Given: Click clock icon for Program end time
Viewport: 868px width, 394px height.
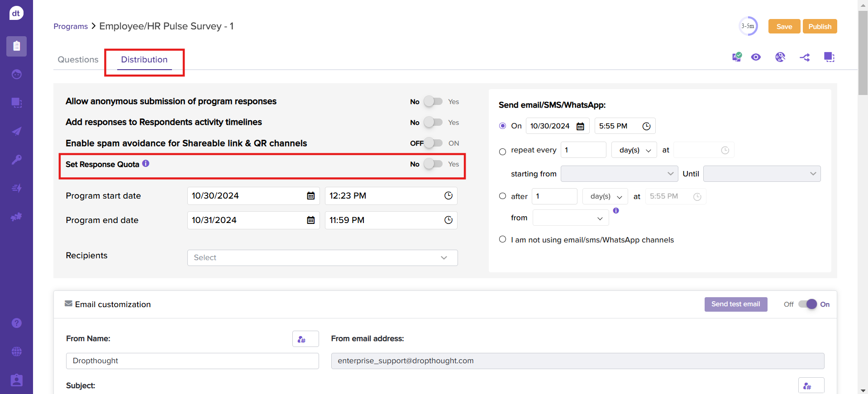Looking at the screenshot, I should [x=448, y=220].
